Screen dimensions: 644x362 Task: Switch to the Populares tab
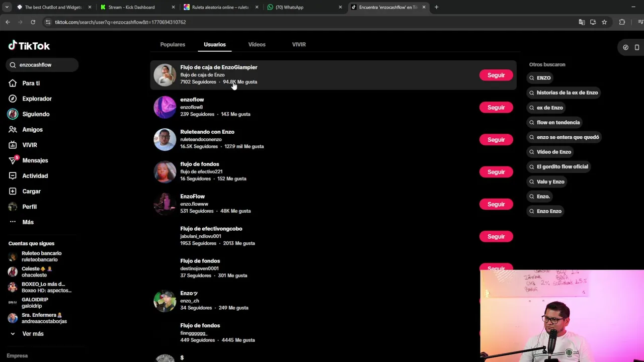[x=173, y=44]
